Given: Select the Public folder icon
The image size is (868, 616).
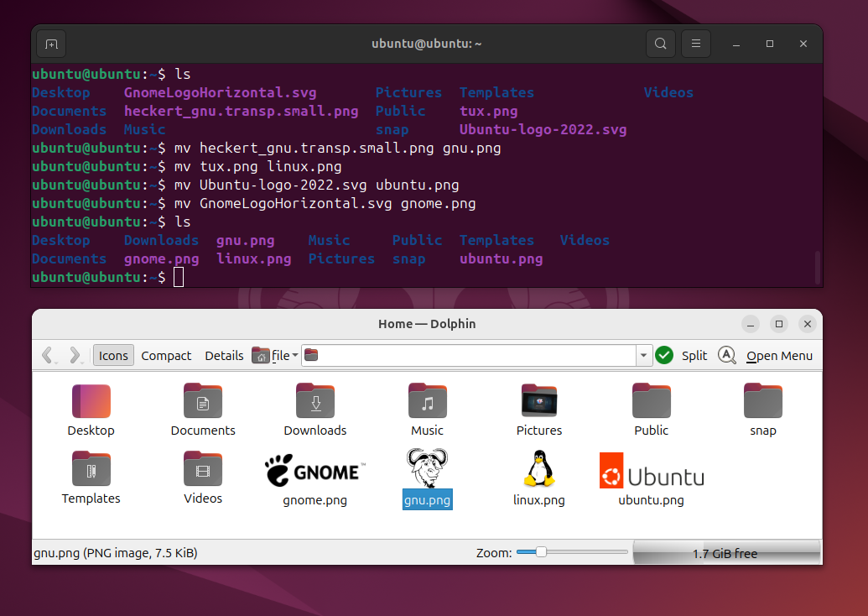Looking at the screenshot, I should (x=652, y=401).
